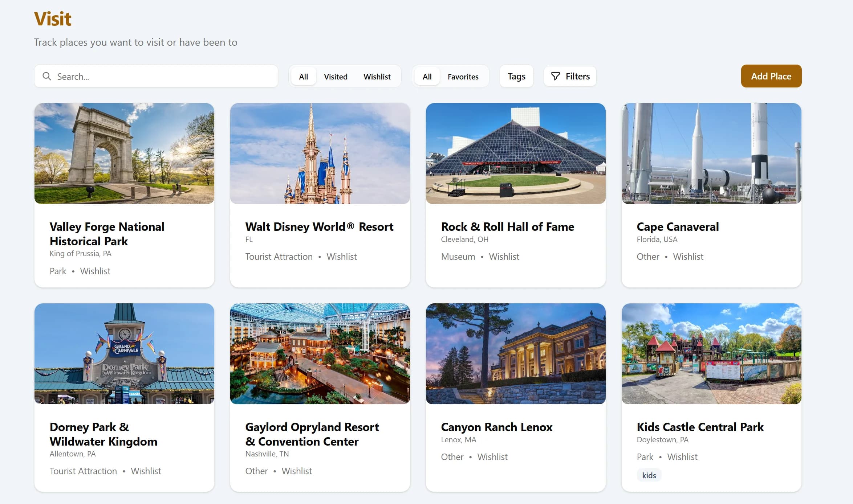This screenshot has width=853, height=504.
Task: Click the Wishlist label on the Canyon Ranch card
Action: pos(492,457)
